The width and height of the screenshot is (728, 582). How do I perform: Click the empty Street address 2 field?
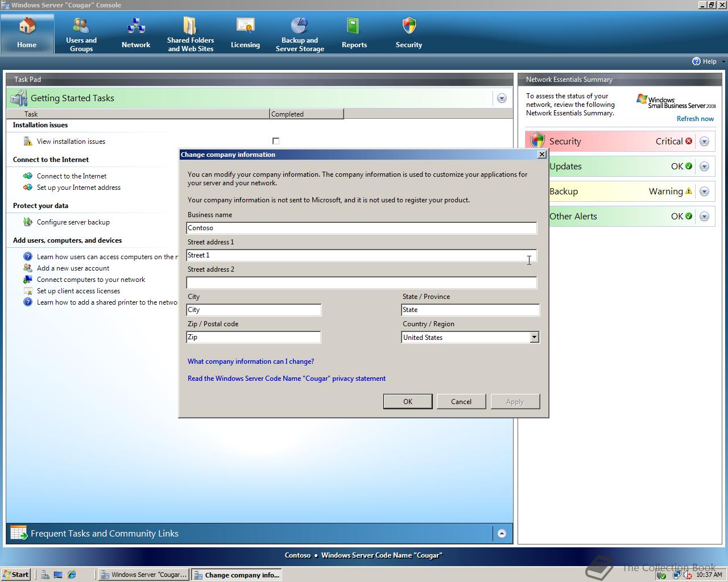click(x=362, y=282)
